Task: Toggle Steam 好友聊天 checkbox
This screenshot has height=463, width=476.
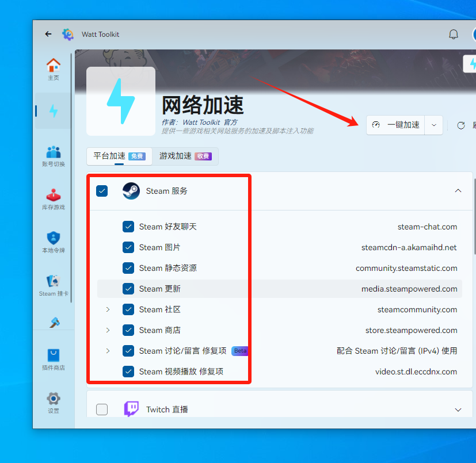Action: point(128,227)
